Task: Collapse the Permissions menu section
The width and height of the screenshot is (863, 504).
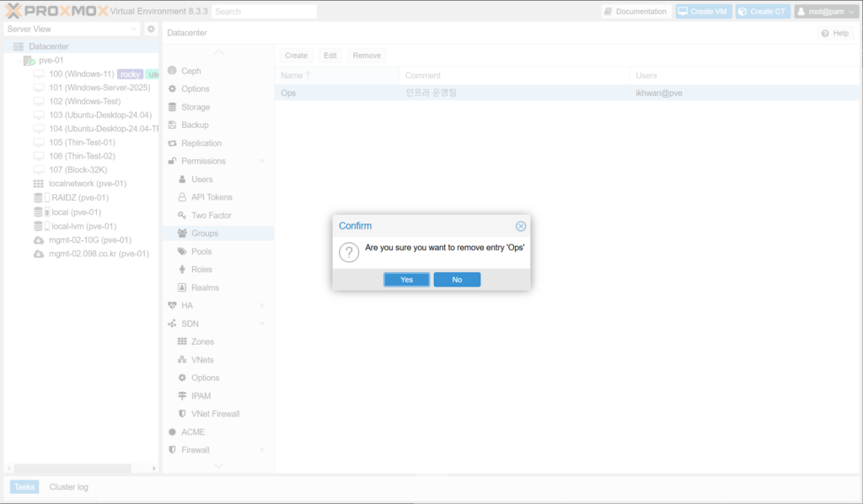Action: click(262, 161)
